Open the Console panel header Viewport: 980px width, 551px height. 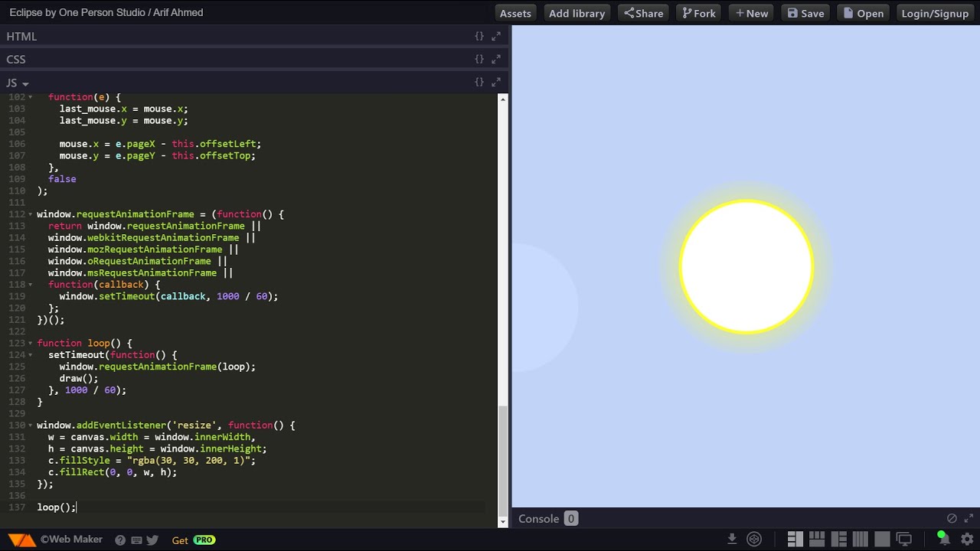click(x=746, y=518)
